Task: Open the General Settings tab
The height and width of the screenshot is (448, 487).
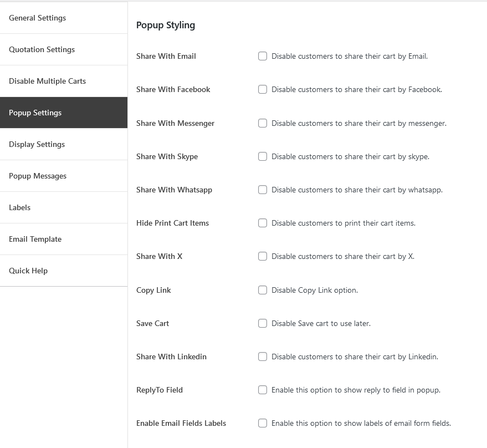Action: (64, 18)
